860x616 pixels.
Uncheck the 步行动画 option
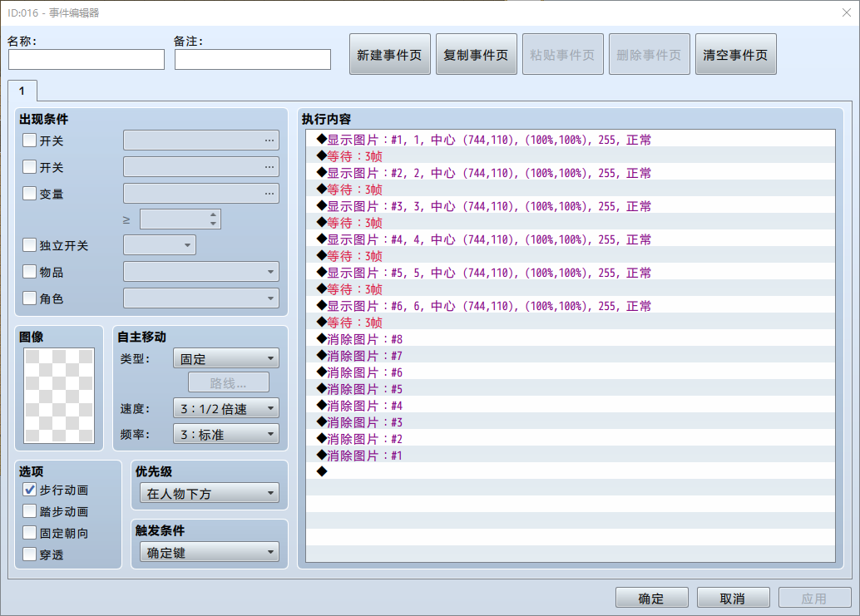[30, 490]
